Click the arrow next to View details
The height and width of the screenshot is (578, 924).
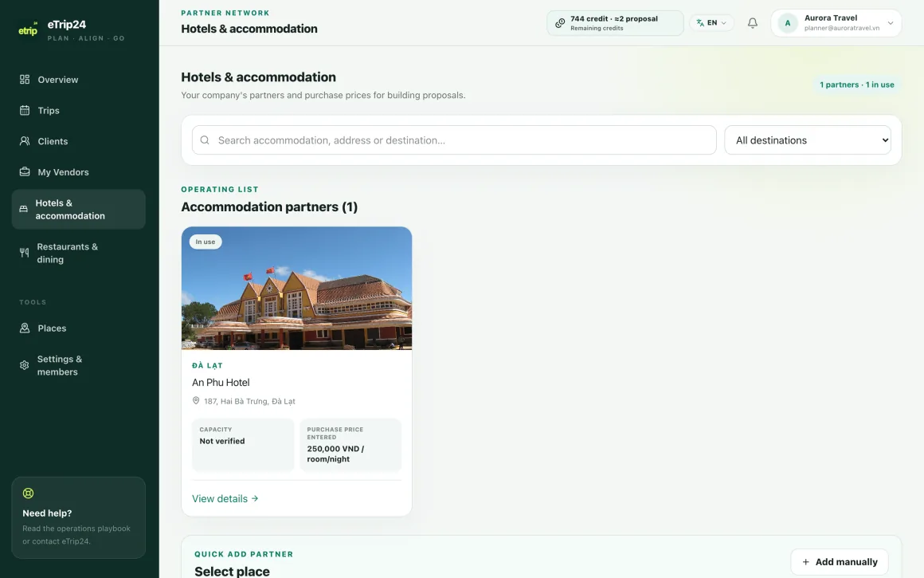coord(255,498)
